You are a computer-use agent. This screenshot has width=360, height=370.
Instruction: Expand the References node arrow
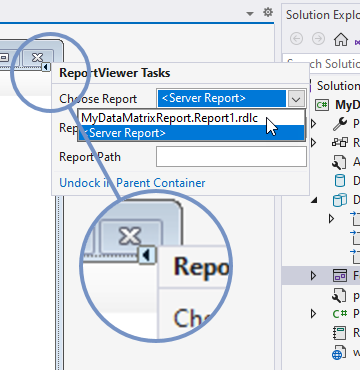[x=313, y=143]
